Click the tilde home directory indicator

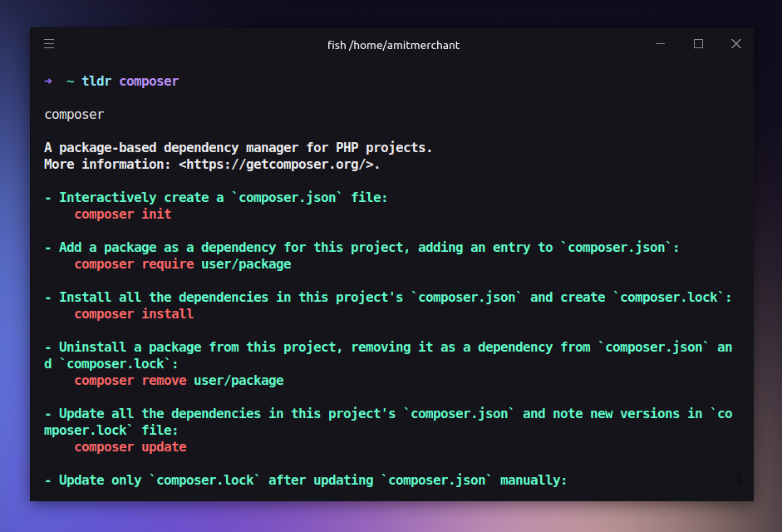pos(71,81)
